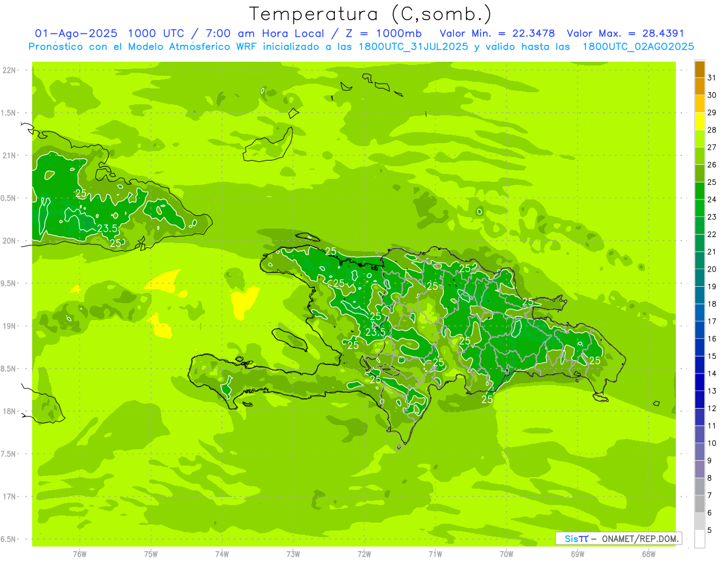
Task: Click the '18N' latitude axis label
Action: 9,411
